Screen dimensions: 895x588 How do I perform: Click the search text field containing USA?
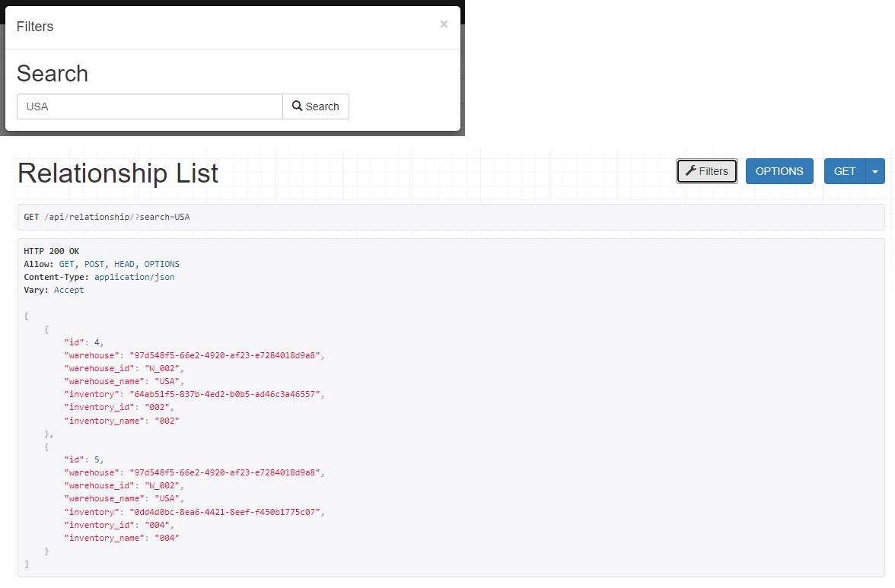point(150,106)
